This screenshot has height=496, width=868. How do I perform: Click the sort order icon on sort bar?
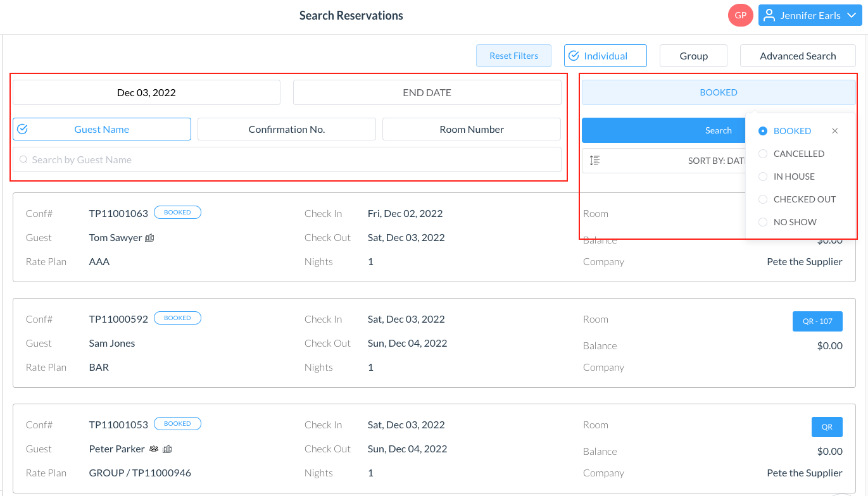[x=594, y=160]
